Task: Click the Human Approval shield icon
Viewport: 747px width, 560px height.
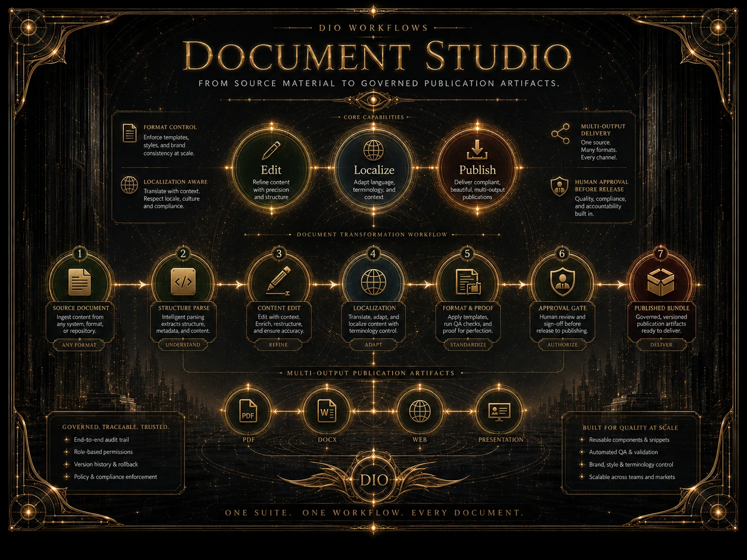Action: [x=560, y=186]
